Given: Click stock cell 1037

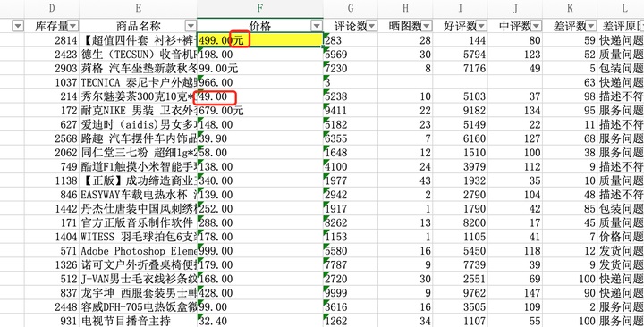Looking at the screenshot, I should point(52,82).
